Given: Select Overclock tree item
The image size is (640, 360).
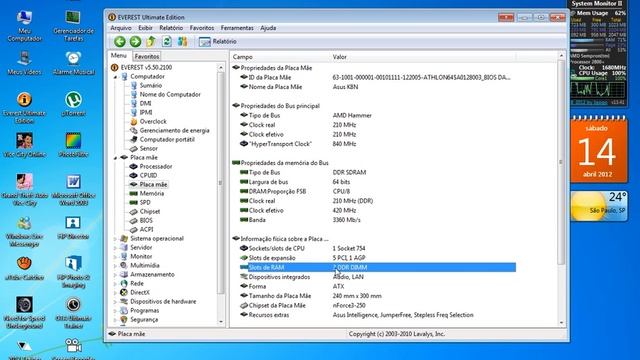Looking at the screenshot, I should [x=153, y=121].
